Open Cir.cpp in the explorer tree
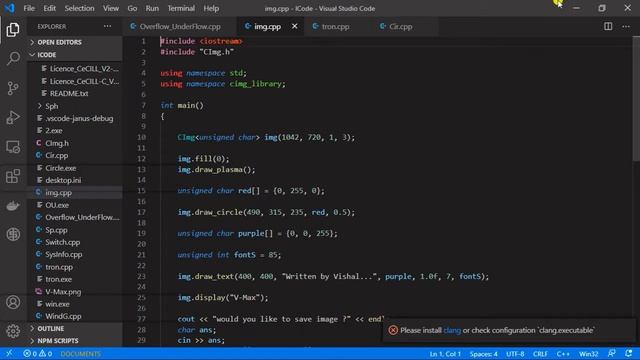 [57, 156]
